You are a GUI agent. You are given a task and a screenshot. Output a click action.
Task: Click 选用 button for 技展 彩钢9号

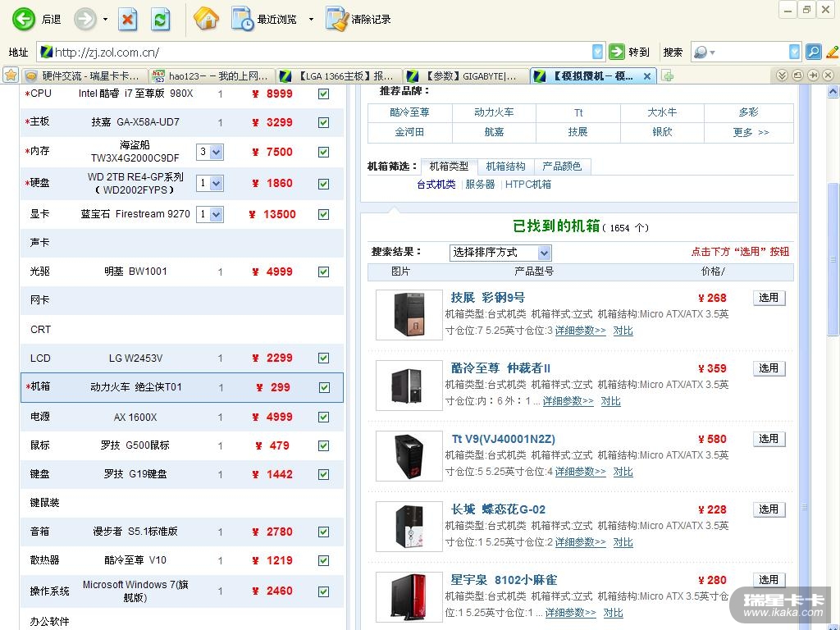click(x=768, y=298)
